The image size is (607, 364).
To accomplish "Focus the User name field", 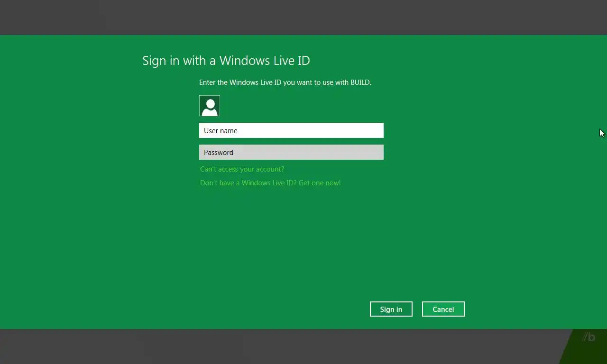I will 291,130.
